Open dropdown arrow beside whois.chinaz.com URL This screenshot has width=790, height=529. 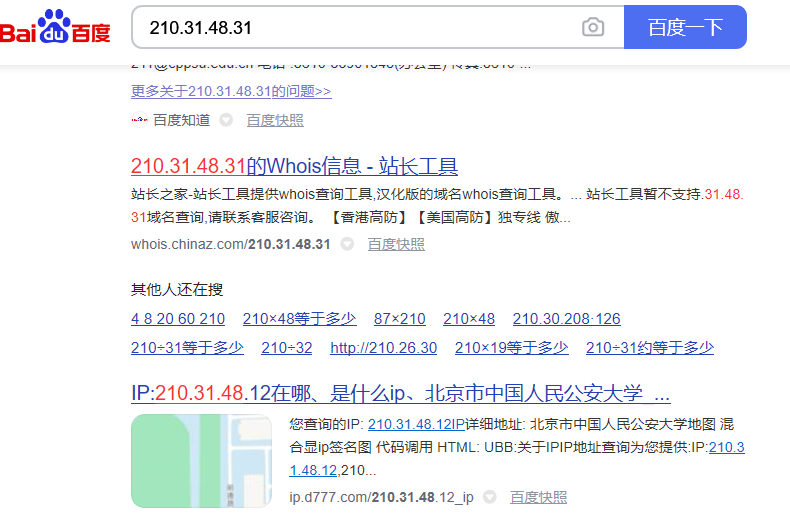(x=347, y=244)
